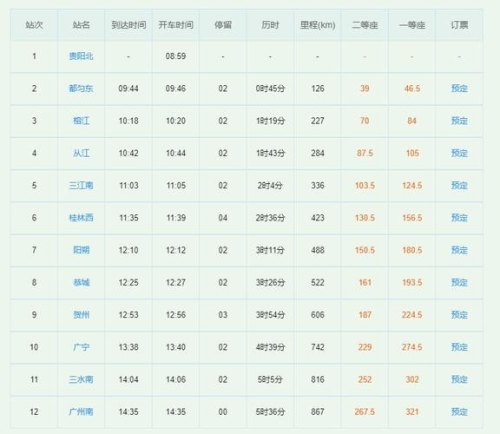Click the second-class price 267.5
This screenshot has height=434, width=500.
pyautogui.click(x=365, y=412)
